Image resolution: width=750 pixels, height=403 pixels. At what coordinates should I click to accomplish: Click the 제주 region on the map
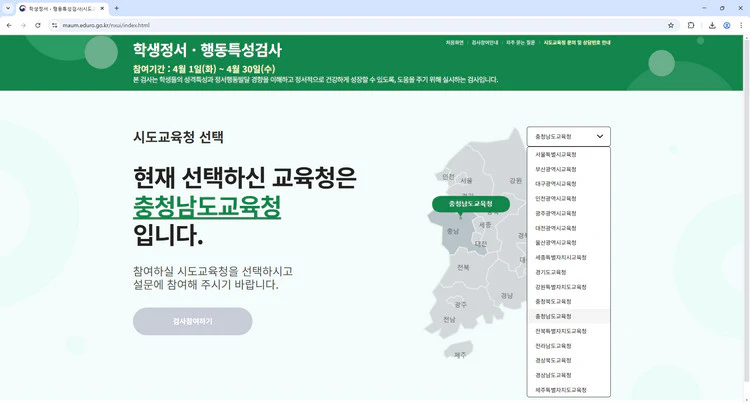pyautogui.click(x=459, y=354)
